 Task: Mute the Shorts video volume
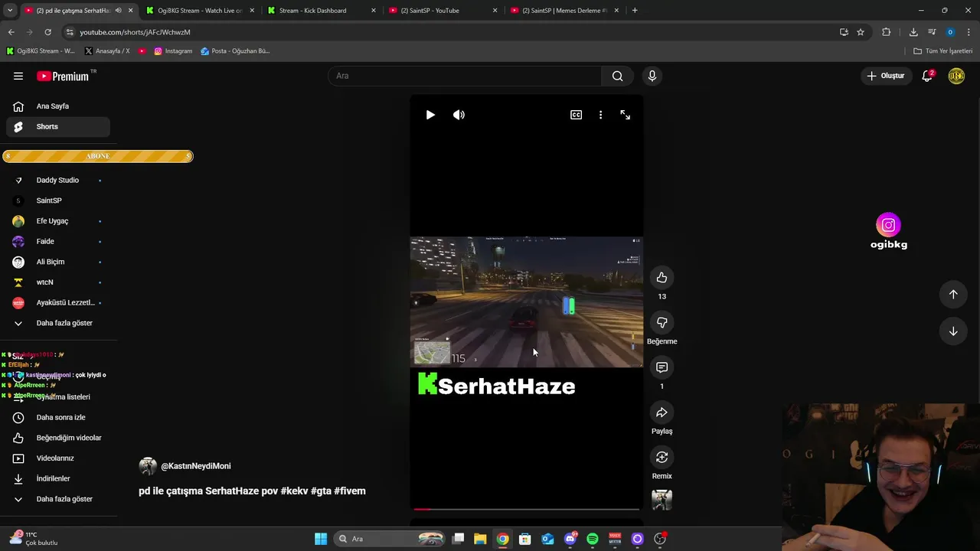[x=459, y=115]
